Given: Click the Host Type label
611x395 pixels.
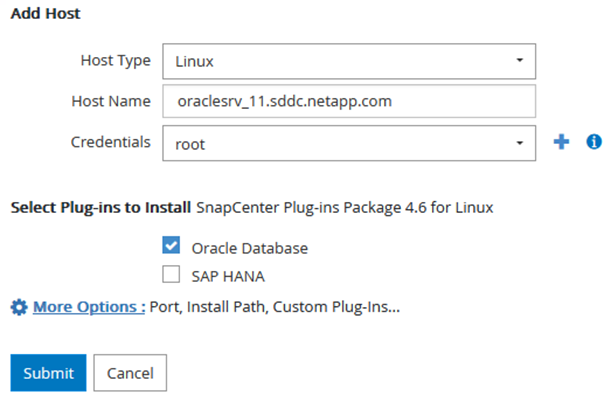Looking at the screenshot, I should [115, 61].
